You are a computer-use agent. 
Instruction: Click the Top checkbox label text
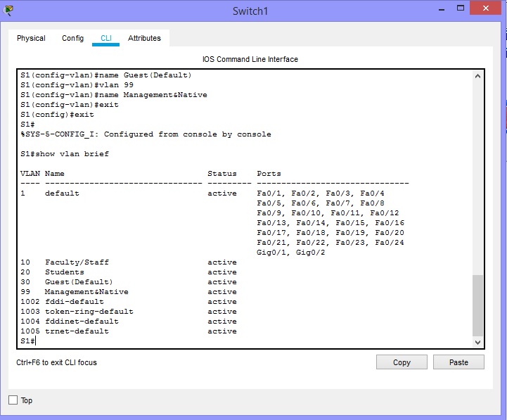click(27, 400)
